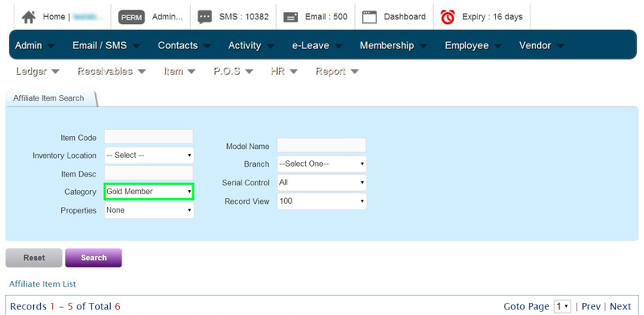Screen dimensions: 644x315
Task: Click the PERM badge icon
Action: pyautogui.click(x=131, y=17)
